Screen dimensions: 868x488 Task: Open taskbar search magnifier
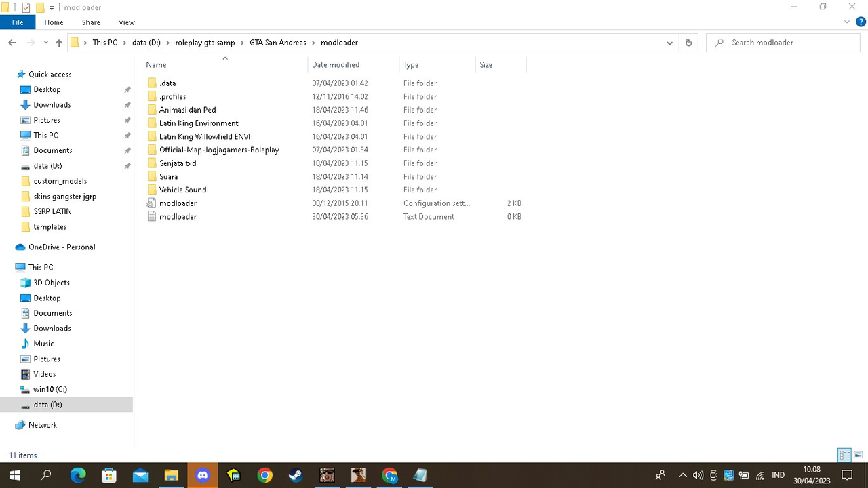click(46, 475)
